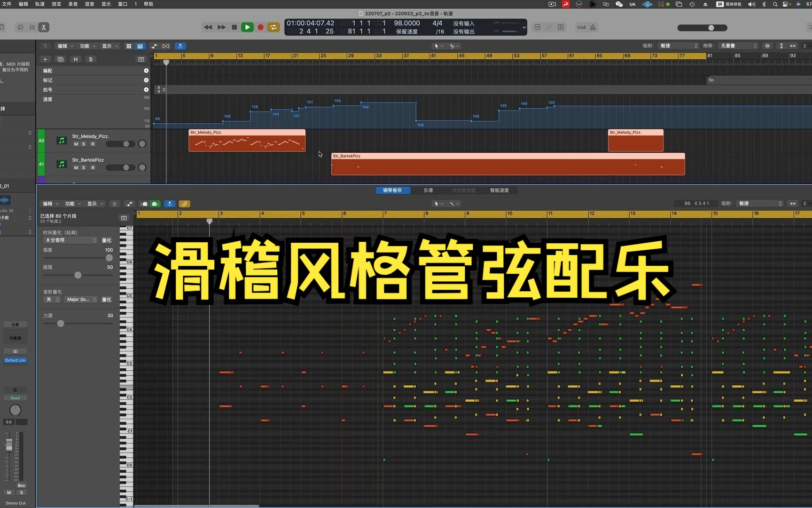Switch to the 乐谱 tab

coord(428,190)
